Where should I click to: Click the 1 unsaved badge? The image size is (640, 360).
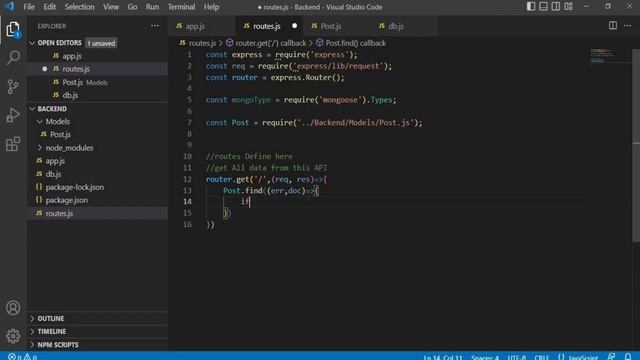101,43
